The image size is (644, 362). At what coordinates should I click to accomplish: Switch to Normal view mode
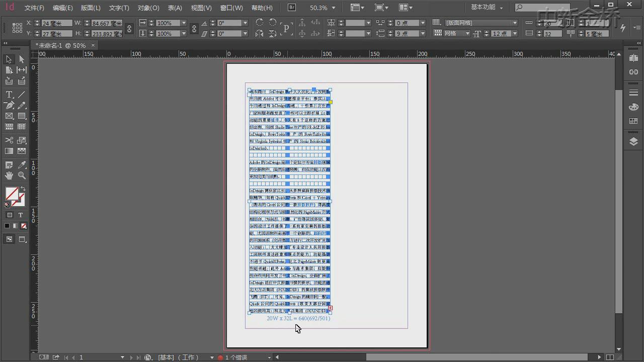9,239
